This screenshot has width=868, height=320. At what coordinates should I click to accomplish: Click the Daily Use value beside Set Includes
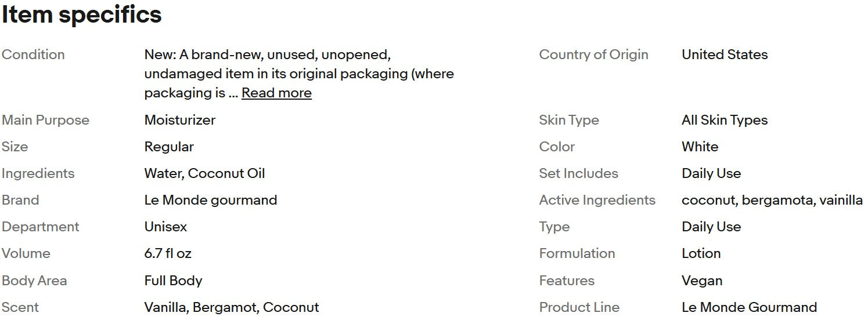(x=711, y=173)
